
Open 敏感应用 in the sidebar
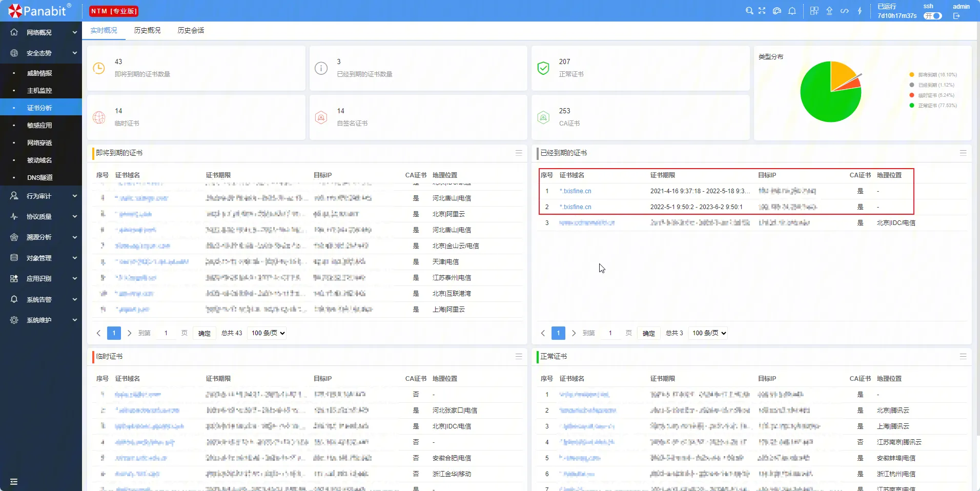pyautogui.click(x=39, y=125)
